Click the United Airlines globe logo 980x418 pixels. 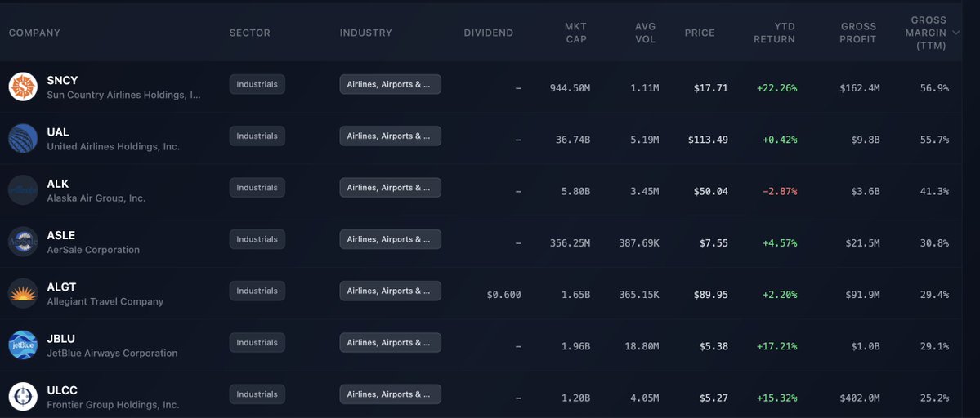click(x=23, y=139)
